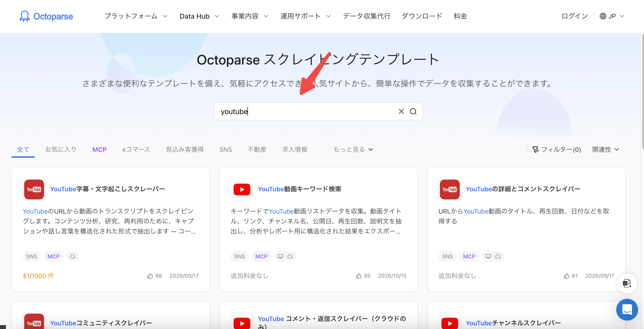Open YouTube コメント・返信スクレイパー title
Viewport: 644px width, 329px height.
pos(332,322)
